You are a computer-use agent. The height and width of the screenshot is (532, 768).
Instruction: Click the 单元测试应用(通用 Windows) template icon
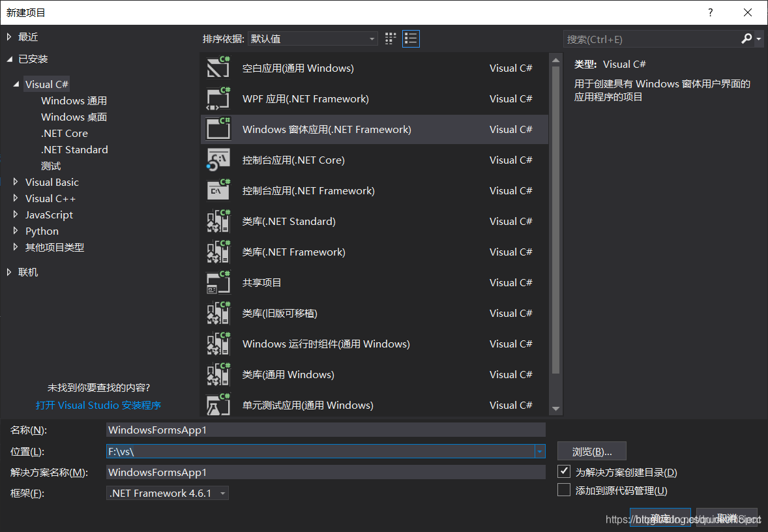[218, 405]
